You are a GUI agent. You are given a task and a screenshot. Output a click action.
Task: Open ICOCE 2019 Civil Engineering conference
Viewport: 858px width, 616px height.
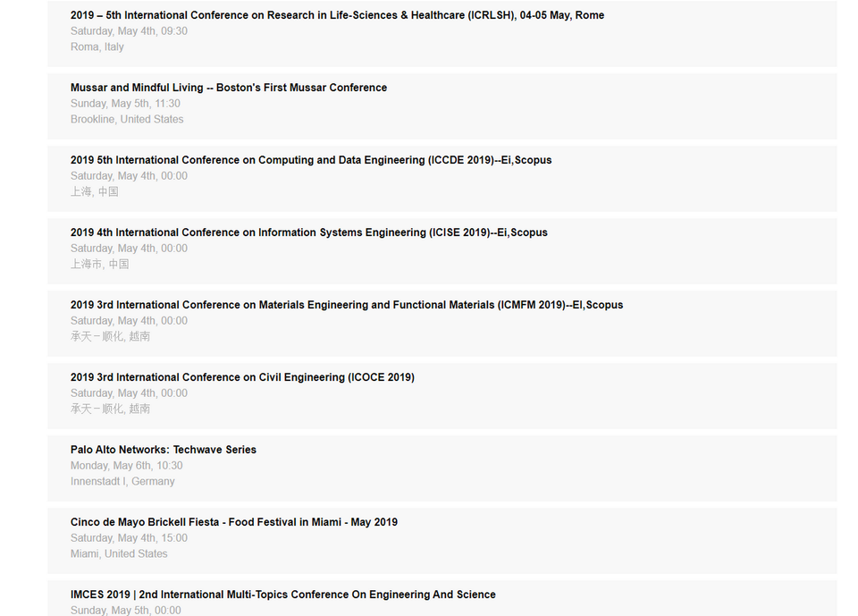point(242,377)
